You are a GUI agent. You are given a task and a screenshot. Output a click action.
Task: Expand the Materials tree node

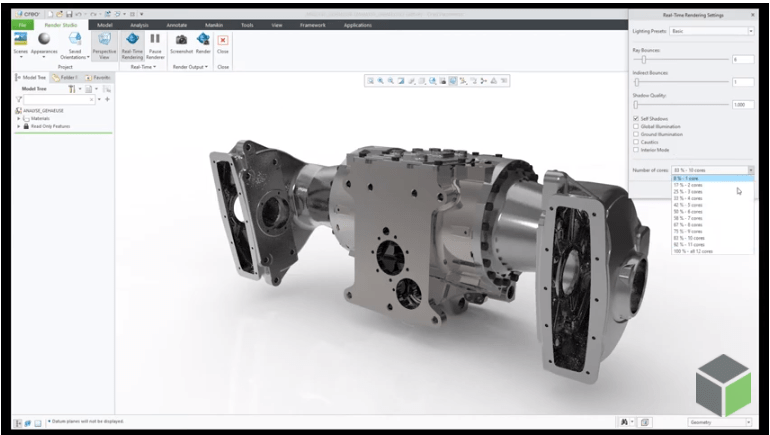19,118
